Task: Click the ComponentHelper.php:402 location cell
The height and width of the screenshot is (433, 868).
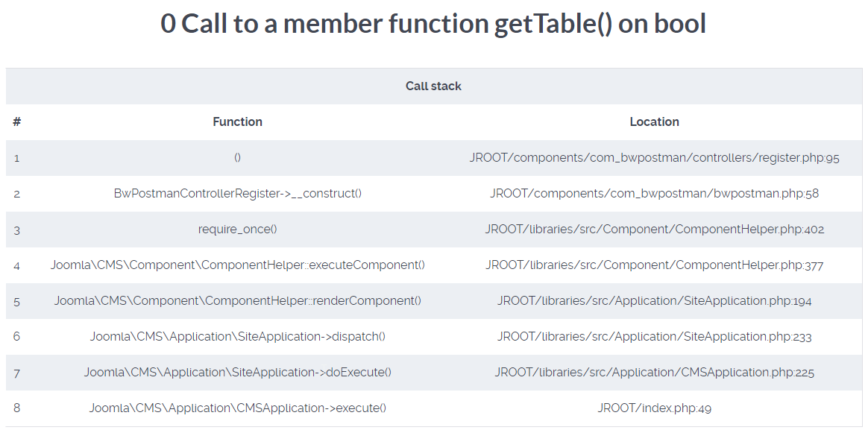Action: pyautogui.click(x=654, y=230)
